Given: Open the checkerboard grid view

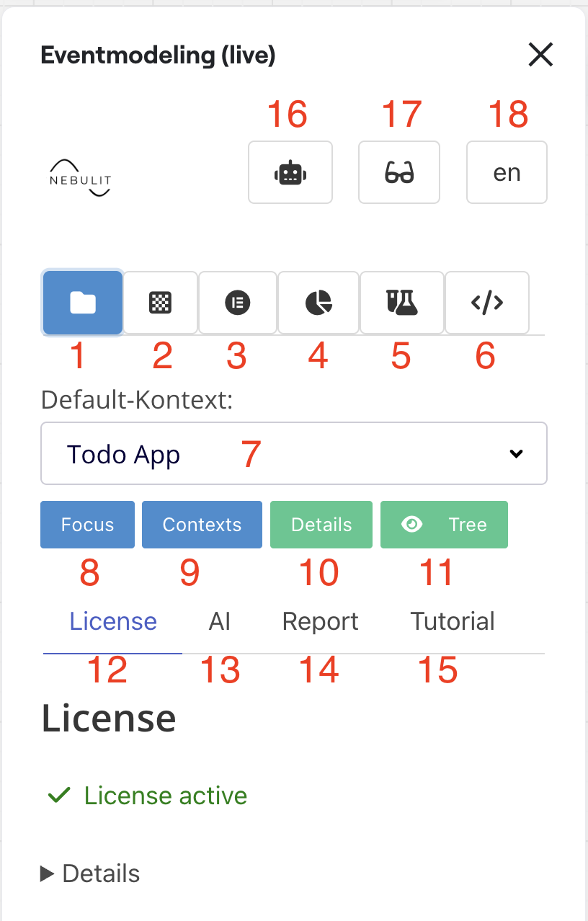Looking at the screenshot, I should [160, 303].
